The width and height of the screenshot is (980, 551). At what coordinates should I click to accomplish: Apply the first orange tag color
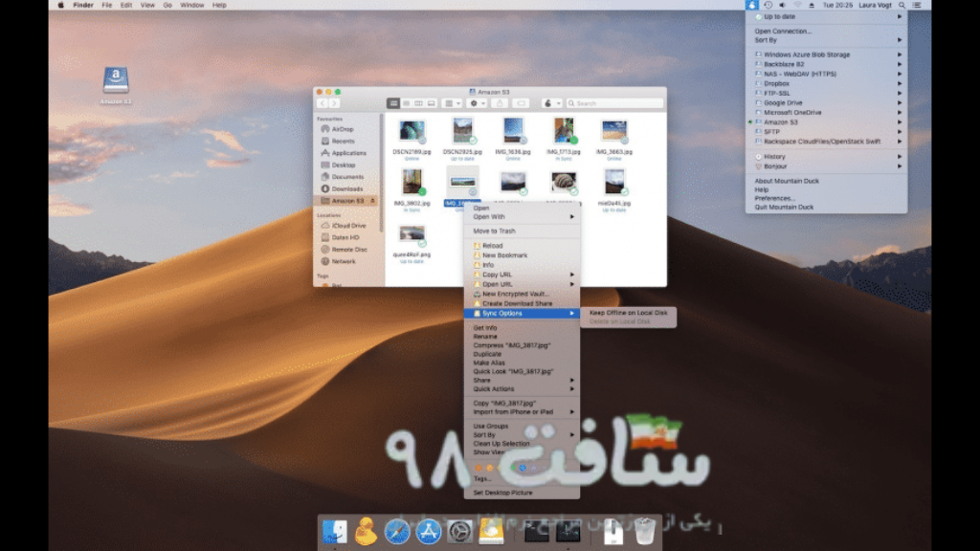tap(479, 467)
